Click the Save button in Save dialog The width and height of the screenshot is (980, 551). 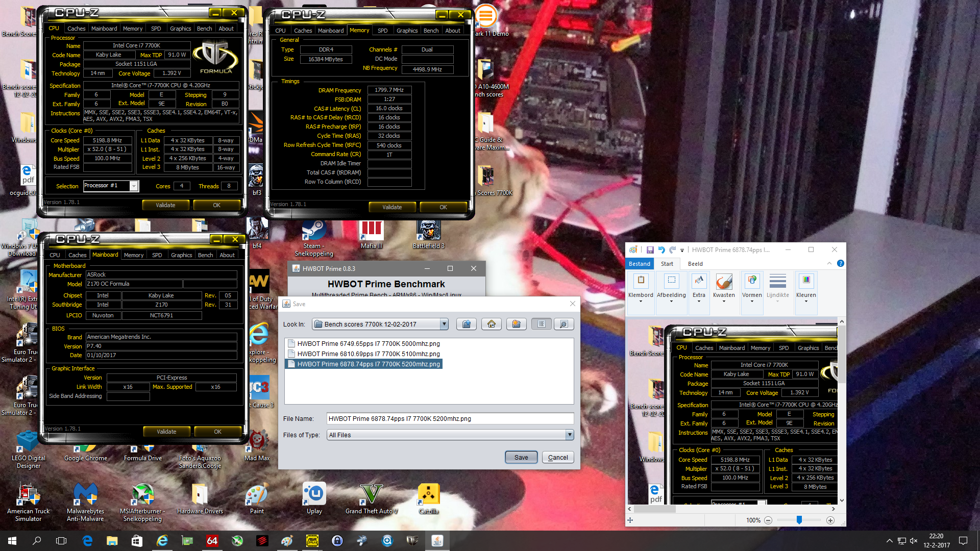point(521,457)
